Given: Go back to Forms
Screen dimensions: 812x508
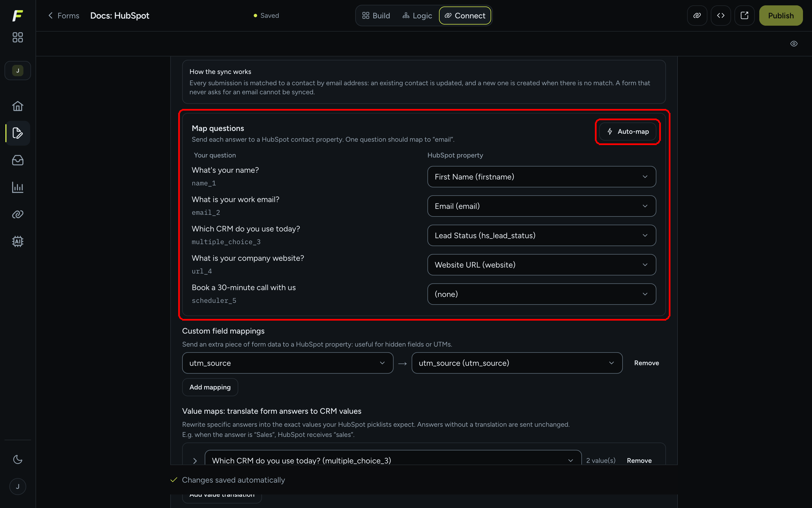Looking at the screenshot, I should click(63, 16).
